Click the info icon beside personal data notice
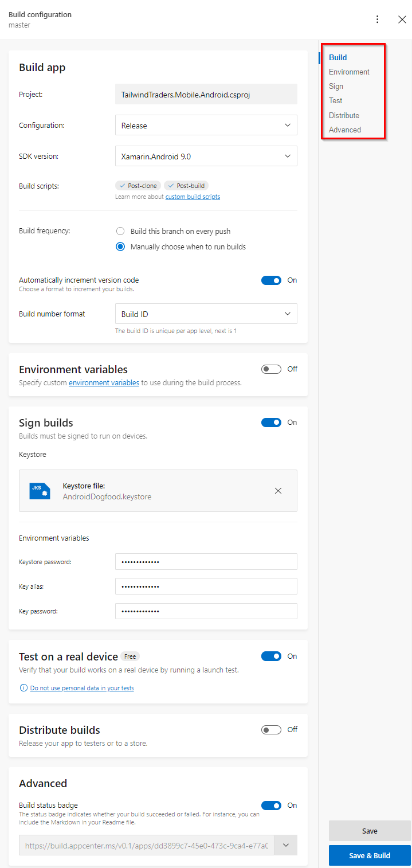 pyautogui.click(x=23, y=687)
